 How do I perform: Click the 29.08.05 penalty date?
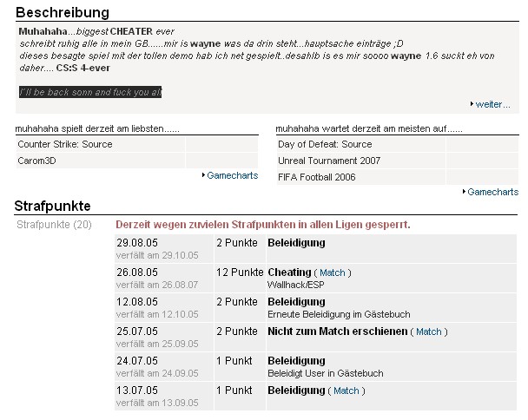(x=136, y=243)
